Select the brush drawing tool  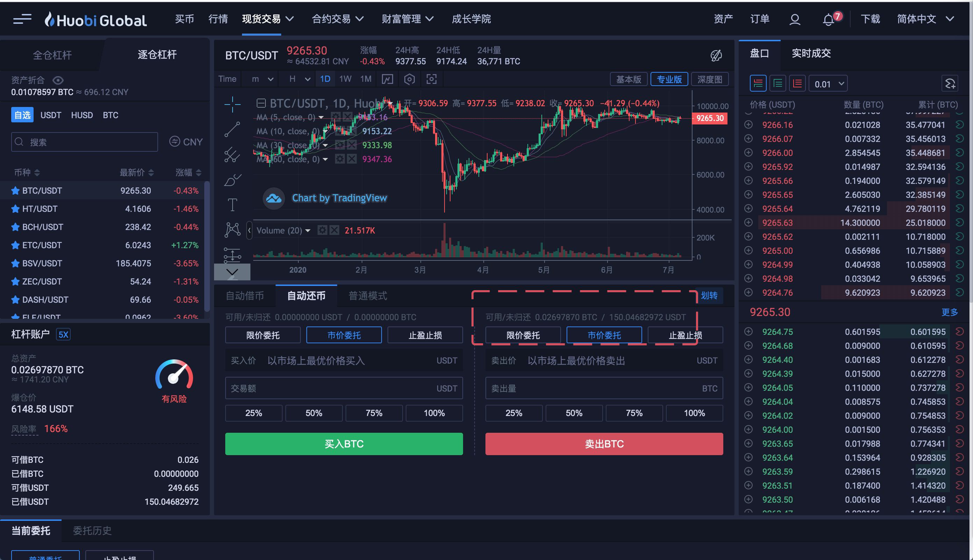[232, 180]
